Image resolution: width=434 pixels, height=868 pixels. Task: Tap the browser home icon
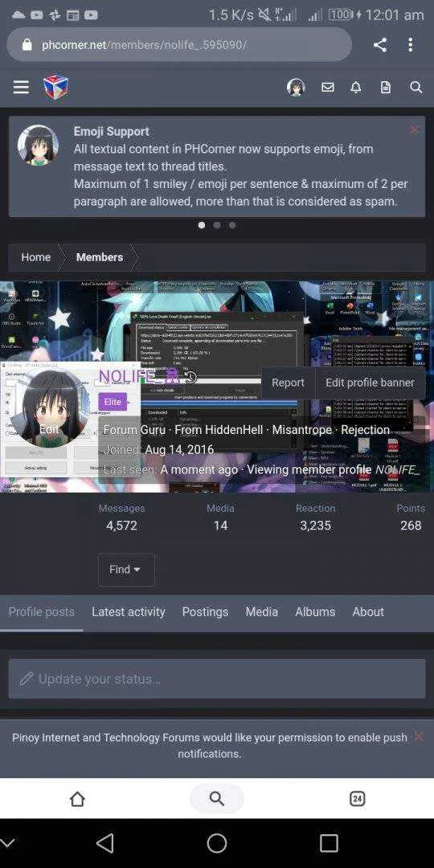point(77,798)
